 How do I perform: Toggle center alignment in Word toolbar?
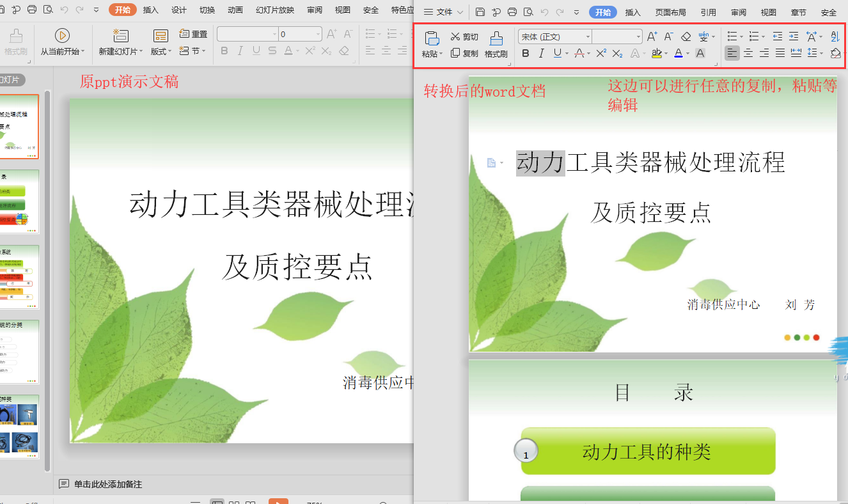pos(748,54)
